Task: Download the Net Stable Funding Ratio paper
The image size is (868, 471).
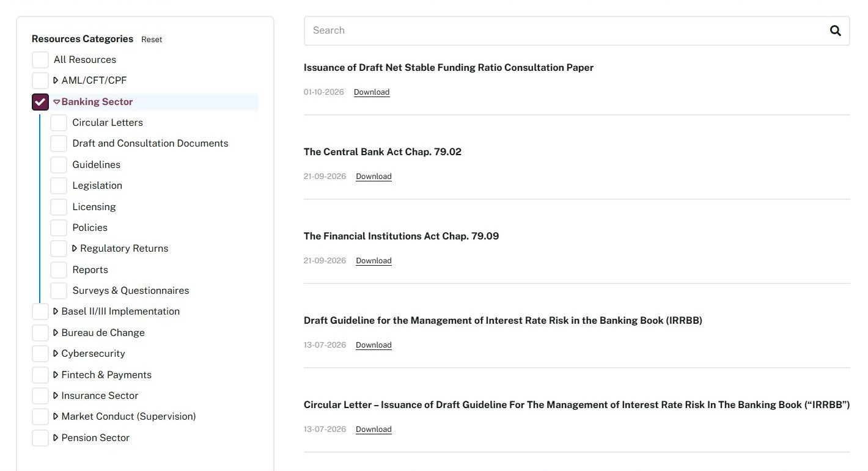Action: click(372, 92)
